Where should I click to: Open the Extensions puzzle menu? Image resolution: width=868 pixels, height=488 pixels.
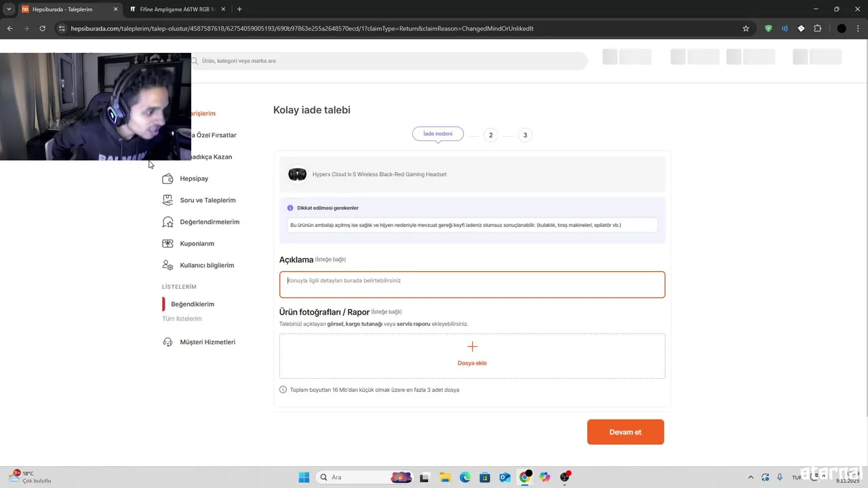(817, 28)
